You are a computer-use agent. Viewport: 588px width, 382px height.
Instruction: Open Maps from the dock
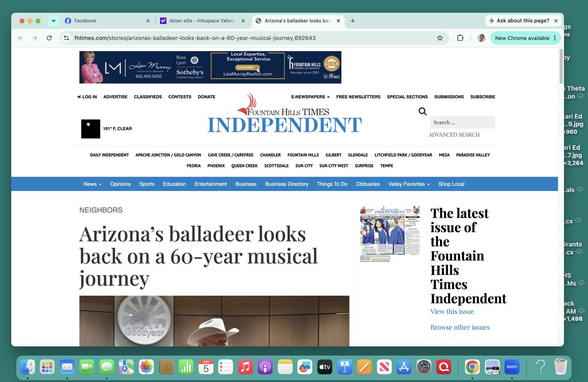click(x=126, y=366)
